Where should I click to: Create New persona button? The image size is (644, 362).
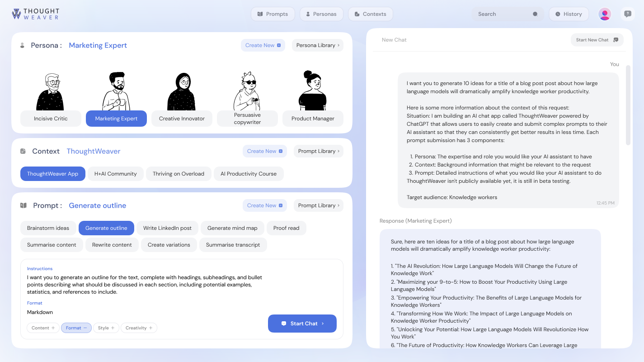tap(263, 45)
